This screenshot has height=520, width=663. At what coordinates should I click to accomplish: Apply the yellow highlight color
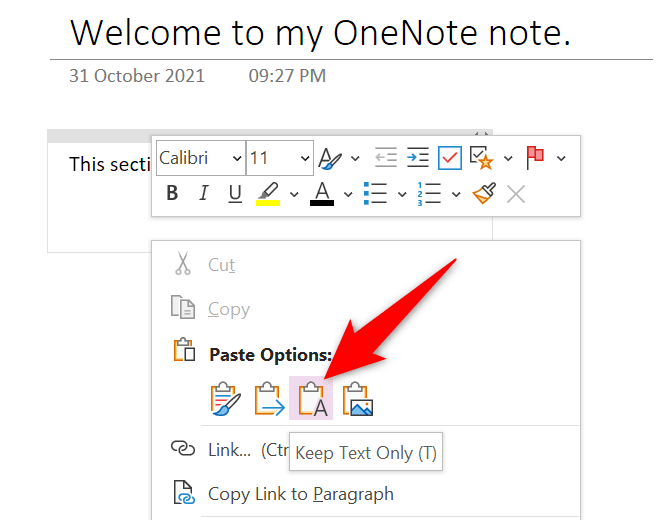268,194
